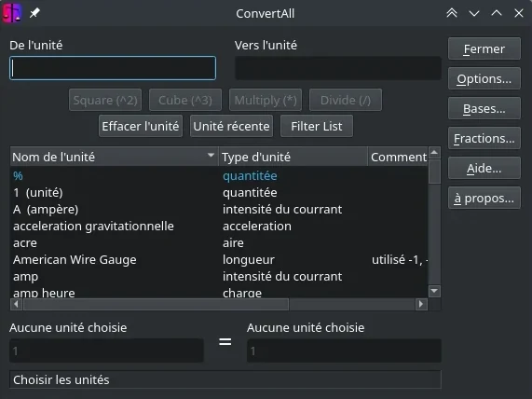Open Aide... help
The height and width of the screenshot is (399, 532).
click(484, 168)
